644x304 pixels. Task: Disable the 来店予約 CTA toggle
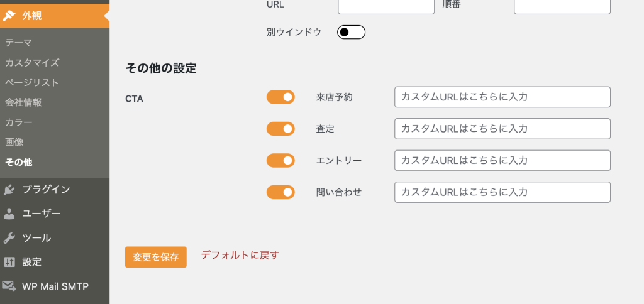pyautogui.click(x=280, y=97)
